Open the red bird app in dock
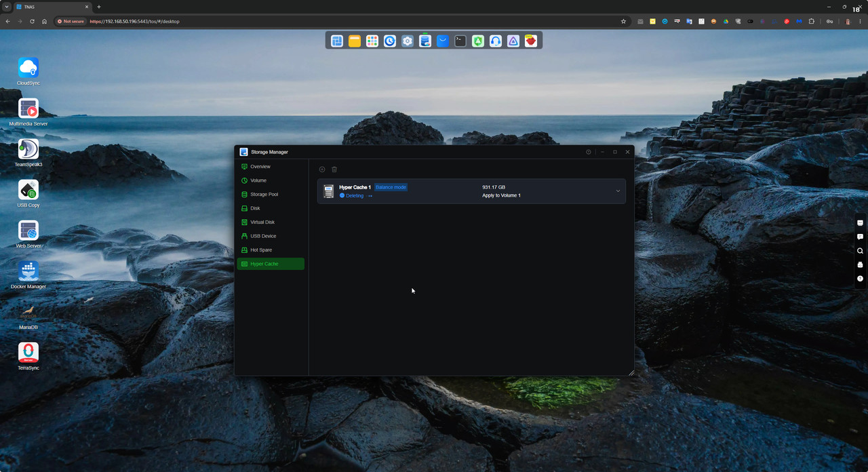This screenshot has height=472, width=868. pyautogui.click(x=531, y=41)
